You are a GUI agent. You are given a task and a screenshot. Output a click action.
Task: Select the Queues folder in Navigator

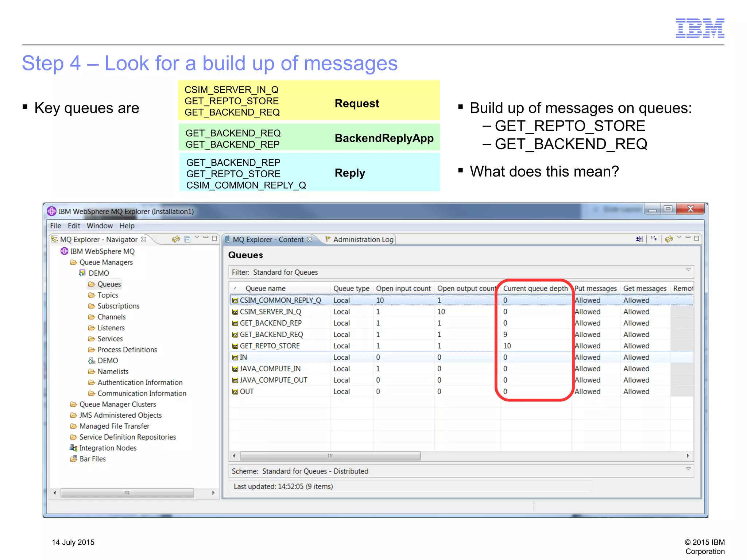coord(105,284)
